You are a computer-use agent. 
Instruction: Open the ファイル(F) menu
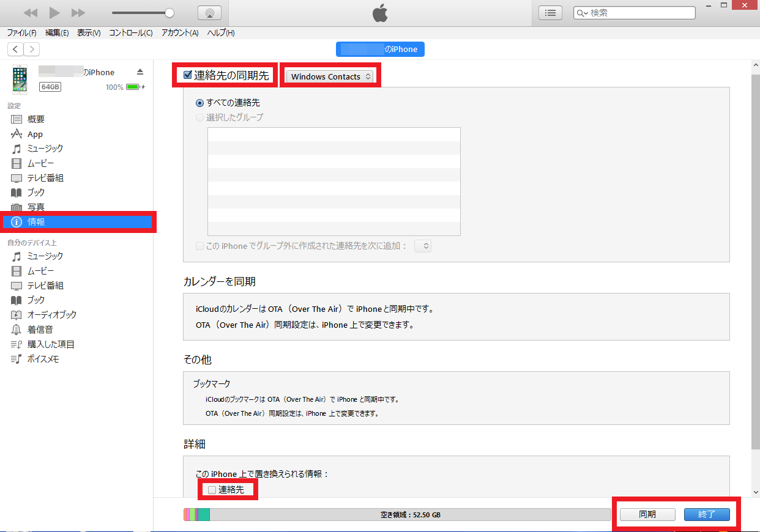[21, 32]
